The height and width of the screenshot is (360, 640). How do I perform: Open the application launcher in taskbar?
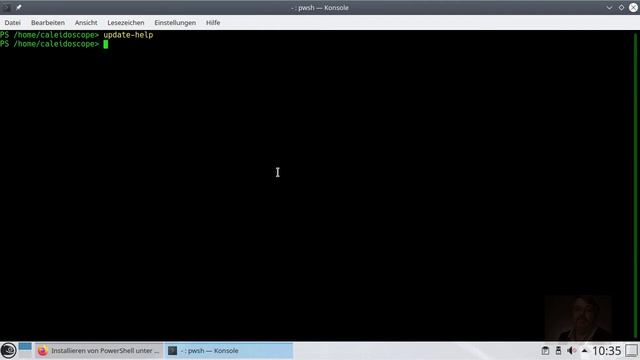(x=8, y=351)
